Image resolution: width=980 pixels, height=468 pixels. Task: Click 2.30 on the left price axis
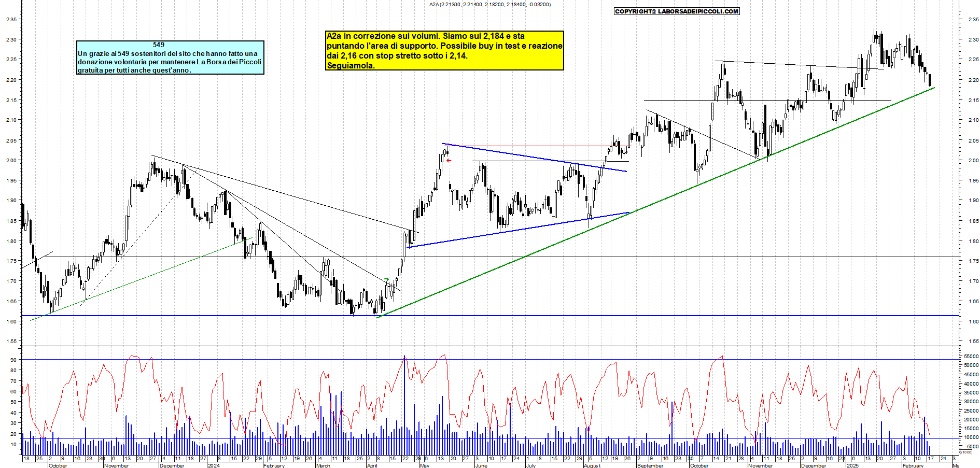click(11, 39)
